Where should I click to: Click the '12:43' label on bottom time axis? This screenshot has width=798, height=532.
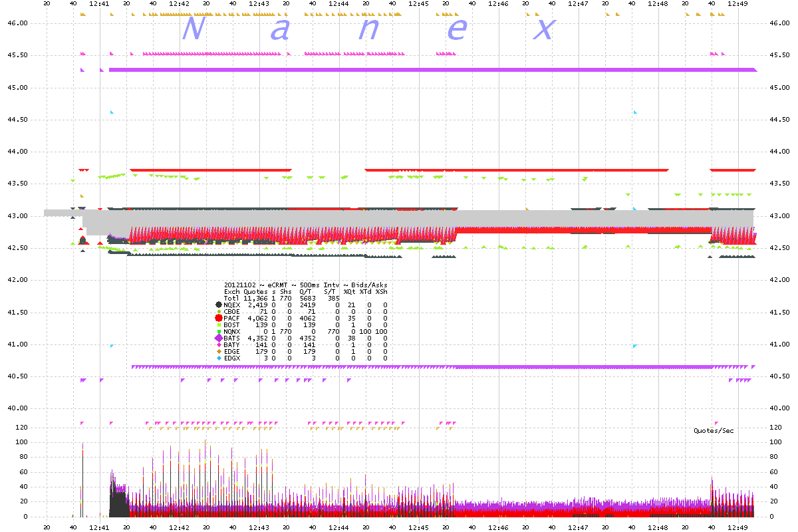259,527
